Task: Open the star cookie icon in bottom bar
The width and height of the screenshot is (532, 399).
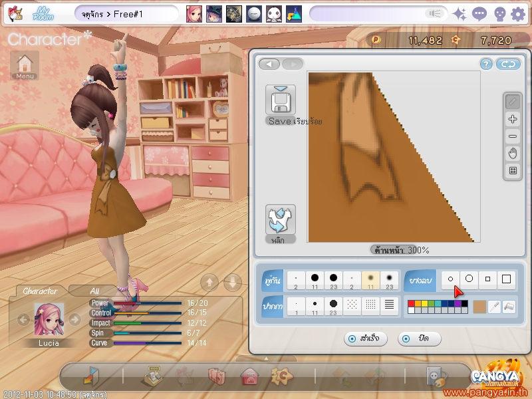Action: pos(281,376)
